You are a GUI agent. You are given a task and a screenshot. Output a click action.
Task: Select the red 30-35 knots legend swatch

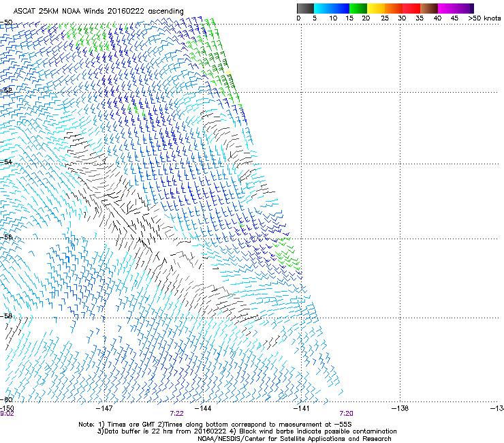(x=411, y=8)
